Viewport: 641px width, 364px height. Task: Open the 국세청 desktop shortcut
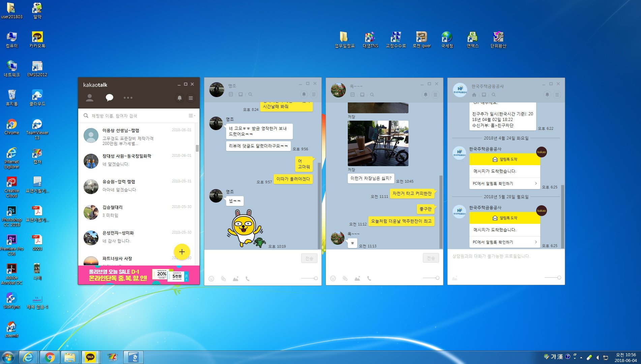click(447, 39)
